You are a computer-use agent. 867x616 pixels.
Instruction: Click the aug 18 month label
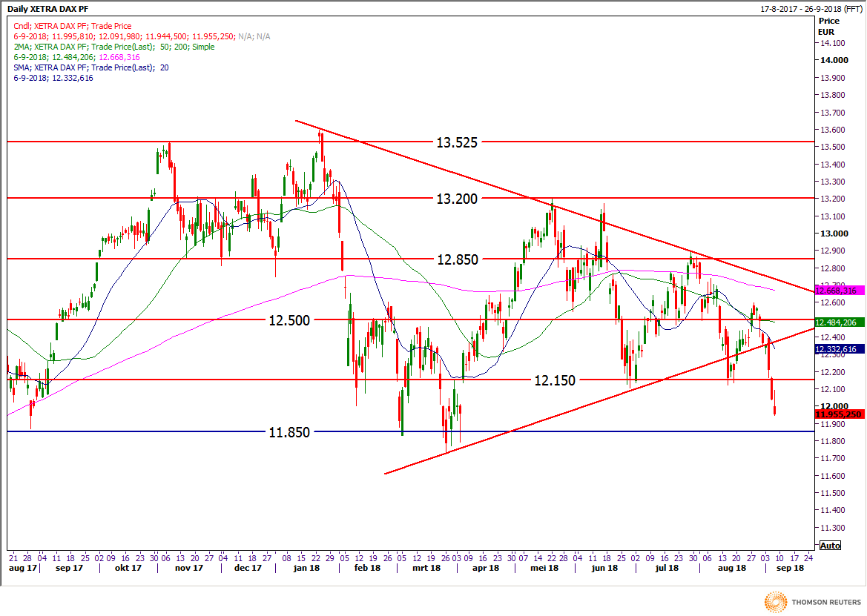coord(732,568)
